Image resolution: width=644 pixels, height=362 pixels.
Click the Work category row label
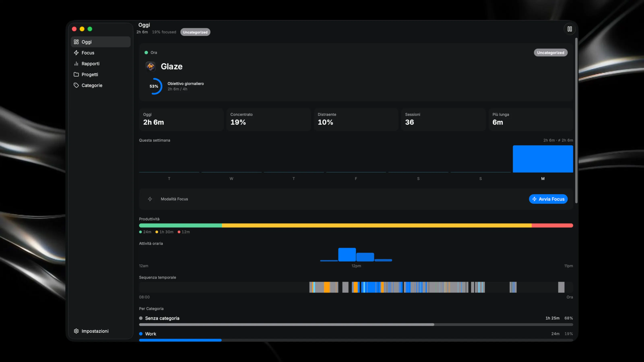[x=151, y=333]
